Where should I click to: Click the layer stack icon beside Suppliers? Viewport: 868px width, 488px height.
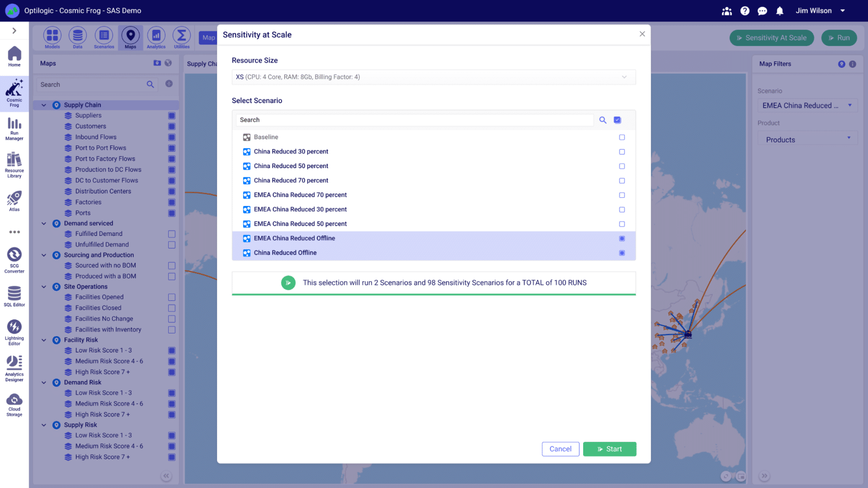(68, 115)
